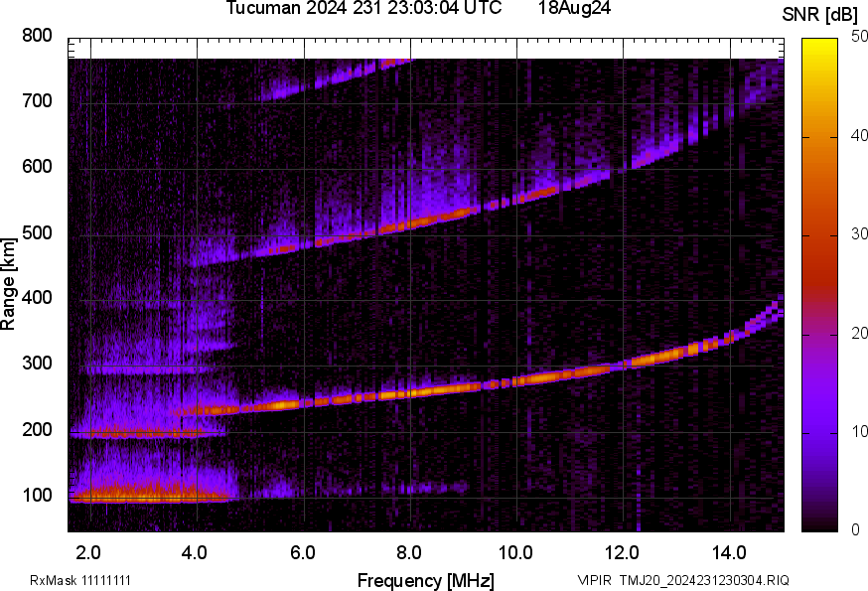Click colorbar tick label '10'
Image resolution: width=868 pixels, height=591 pixels.
click(859, 431)
